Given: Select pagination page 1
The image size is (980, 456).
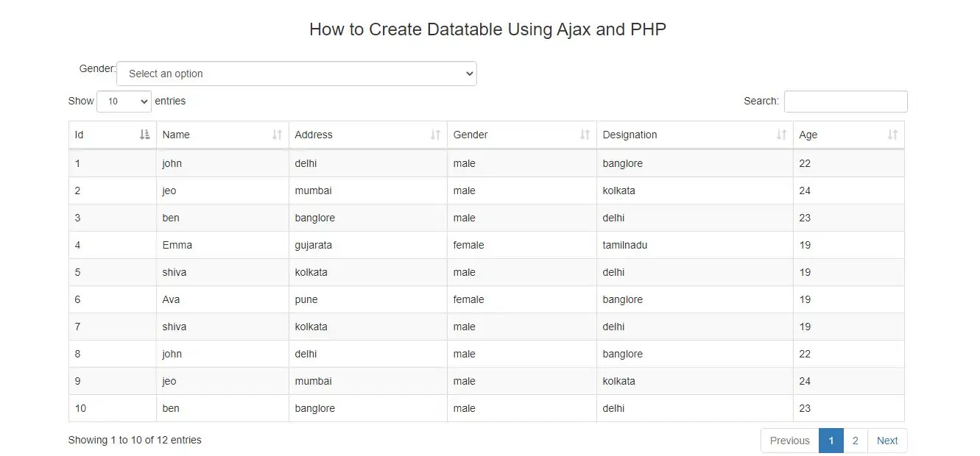Looking at the screenshot, I should click(831, 441).
